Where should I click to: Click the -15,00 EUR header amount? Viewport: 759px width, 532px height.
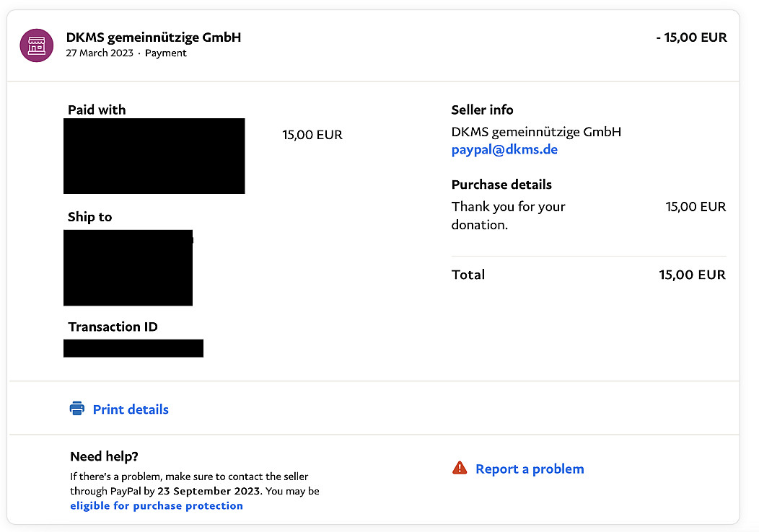pos(691,37)
